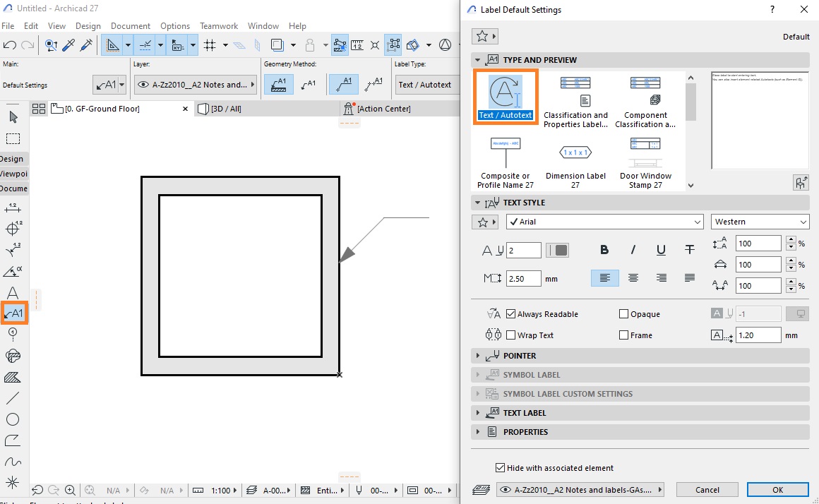The image size is (819, 504).
Task: Choose the Text tool in toolbox
Action: pyautogui.click(x=13, y=293)
